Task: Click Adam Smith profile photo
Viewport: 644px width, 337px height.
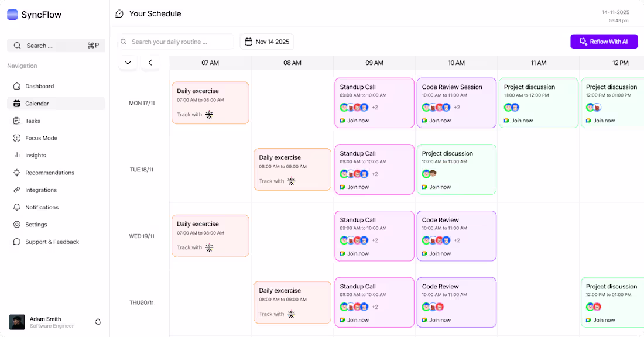Action: tap(17, 322)
